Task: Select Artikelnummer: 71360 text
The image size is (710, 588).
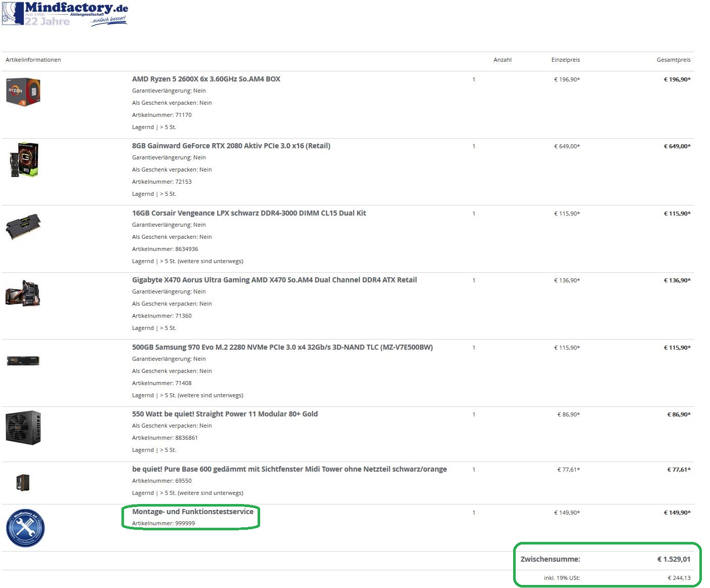Action: pos(162,316)
